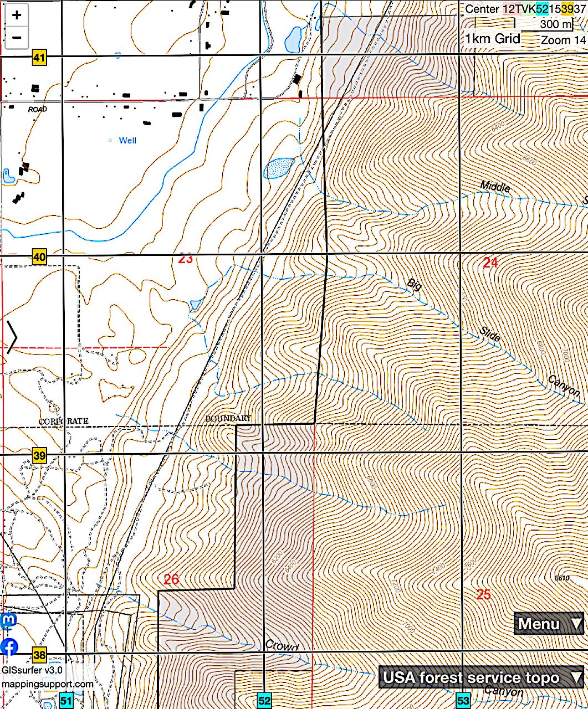The image size is (588, 709).
Task: Click the cyan grid label 52
Action: (264, 701)
